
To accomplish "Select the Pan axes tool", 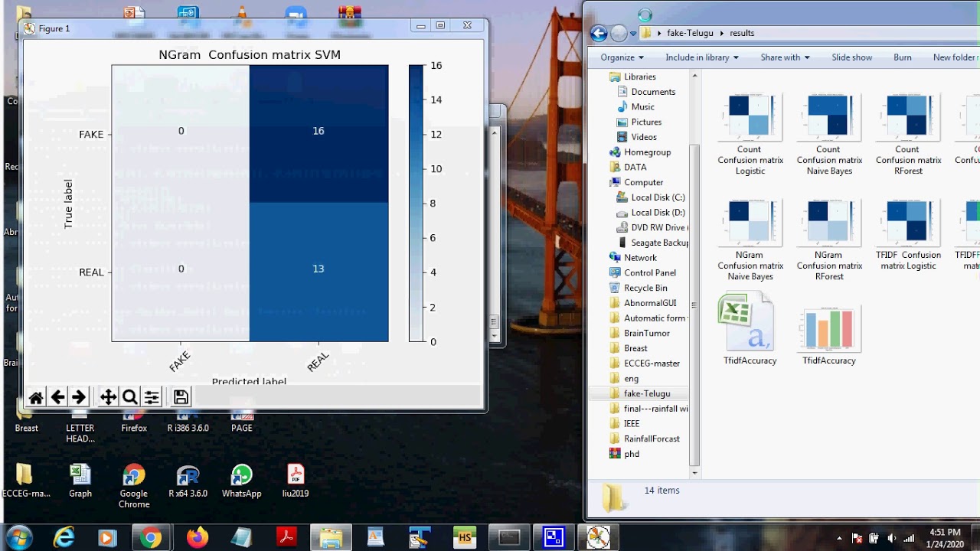I will click(108, 396).
